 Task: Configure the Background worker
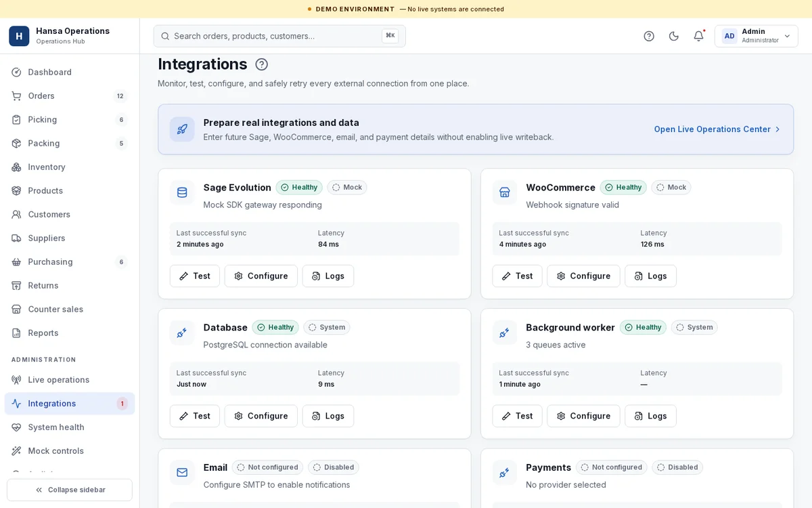point(583,416)
